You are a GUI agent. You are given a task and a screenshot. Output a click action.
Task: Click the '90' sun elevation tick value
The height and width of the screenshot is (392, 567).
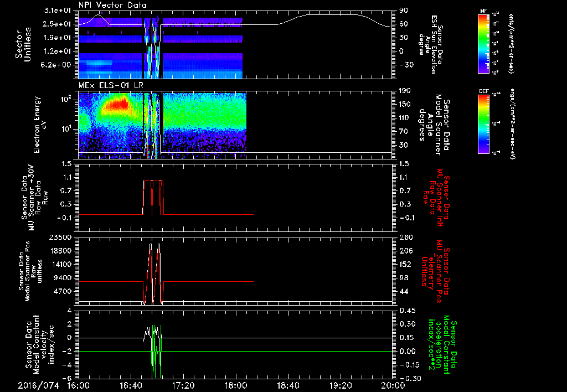(x=404, y=11)
